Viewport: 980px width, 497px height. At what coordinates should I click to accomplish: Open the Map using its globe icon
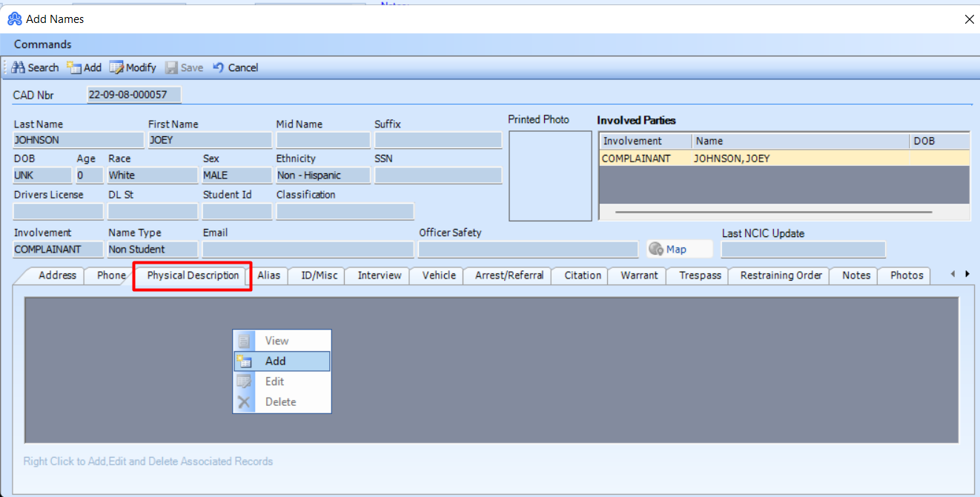click(x=658, y=249)
